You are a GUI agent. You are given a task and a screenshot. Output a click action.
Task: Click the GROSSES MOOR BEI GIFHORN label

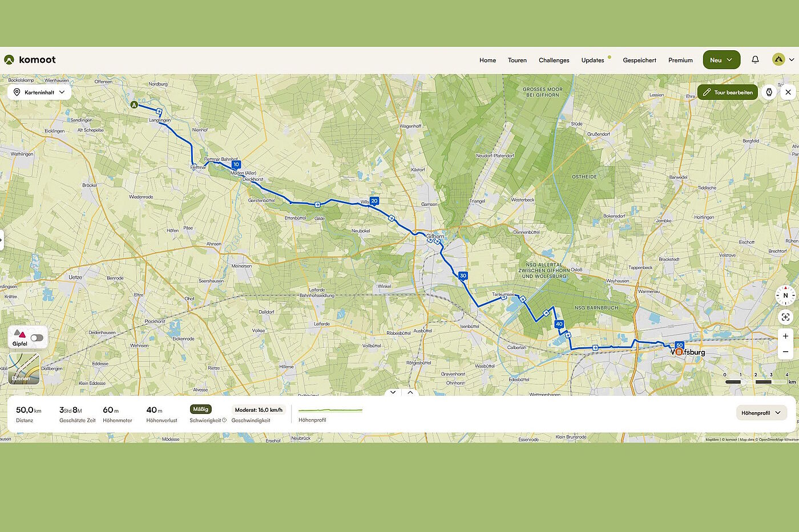(543, 92)
